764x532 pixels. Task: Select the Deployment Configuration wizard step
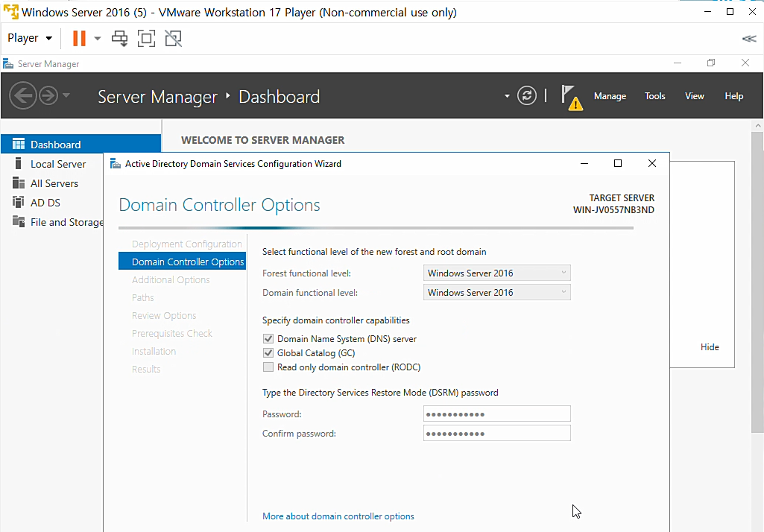point(186,244)
